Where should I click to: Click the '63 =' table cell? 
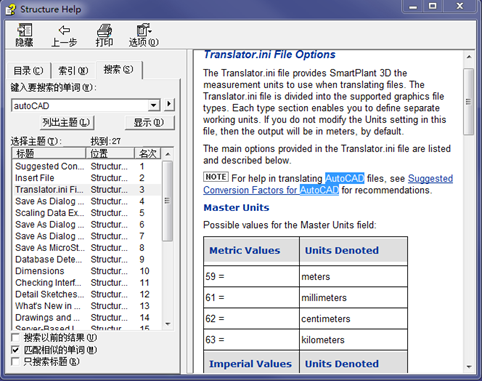(x=252, y=340)
